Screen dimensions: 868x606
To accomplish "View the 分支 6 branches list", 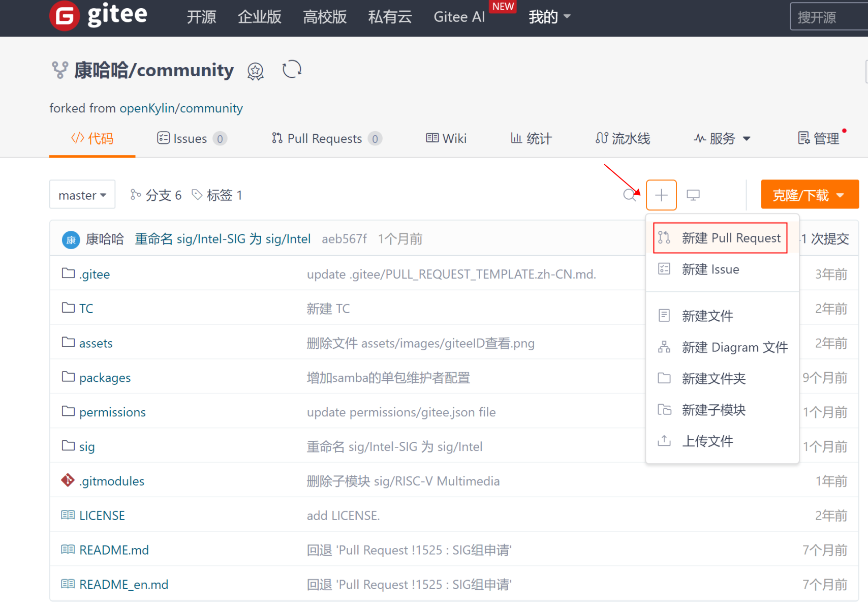I will pyautogui.click(x=156, y=195).
